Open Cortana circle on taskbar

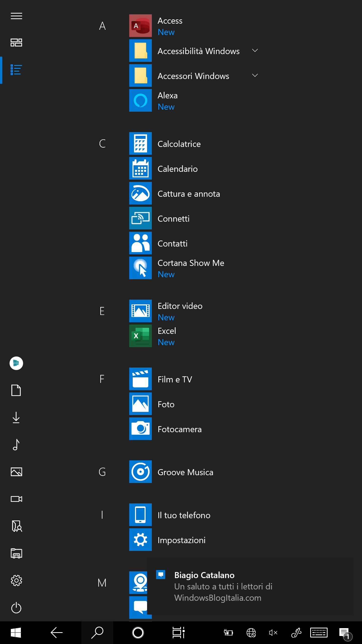coord(138,632)
